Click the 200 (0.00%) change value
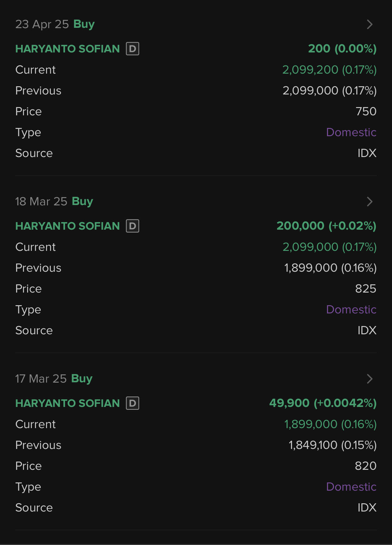Screen dimensions: 392x545 point(342,49)
